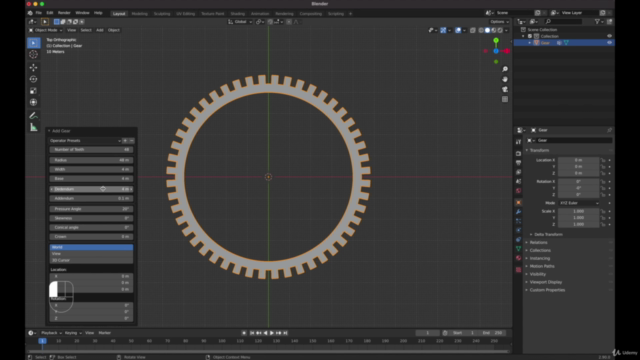Click the add preset plus button
640x360 pixels.
(x=125, y=141)
